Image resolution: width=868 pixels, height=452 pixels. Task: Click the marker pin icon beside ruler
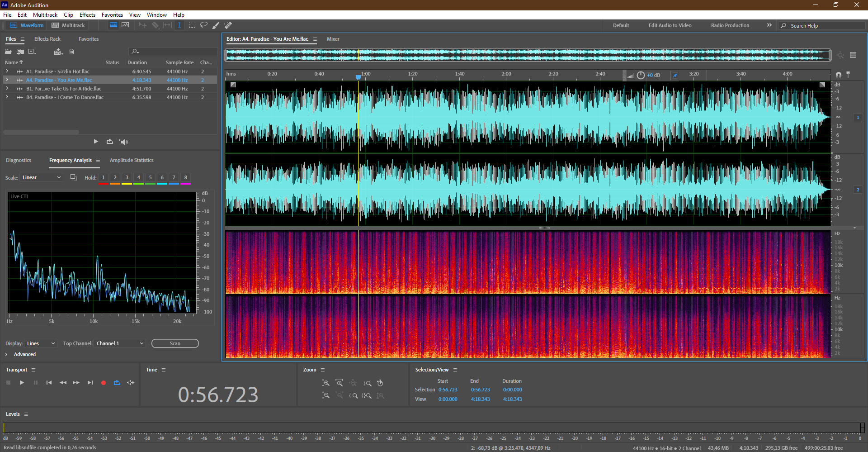tap(848, 75)
